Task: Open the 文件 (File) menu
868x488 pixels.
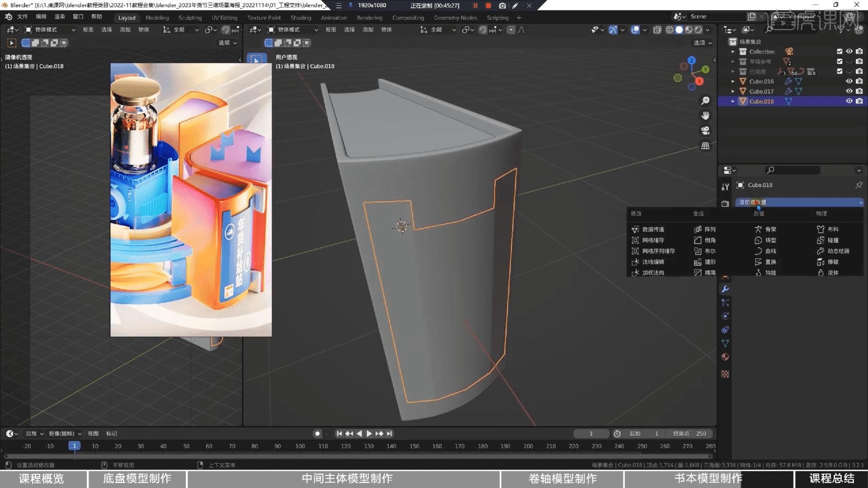Action: pos(22,17)
